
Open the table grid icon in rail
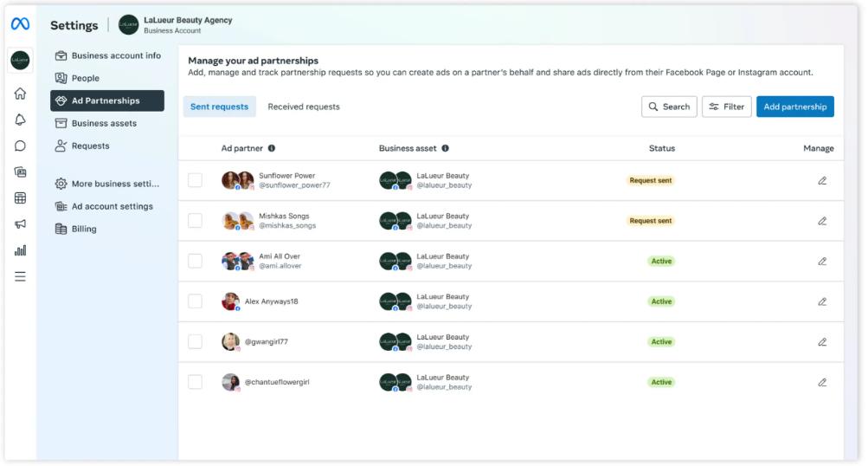(20, 197)
